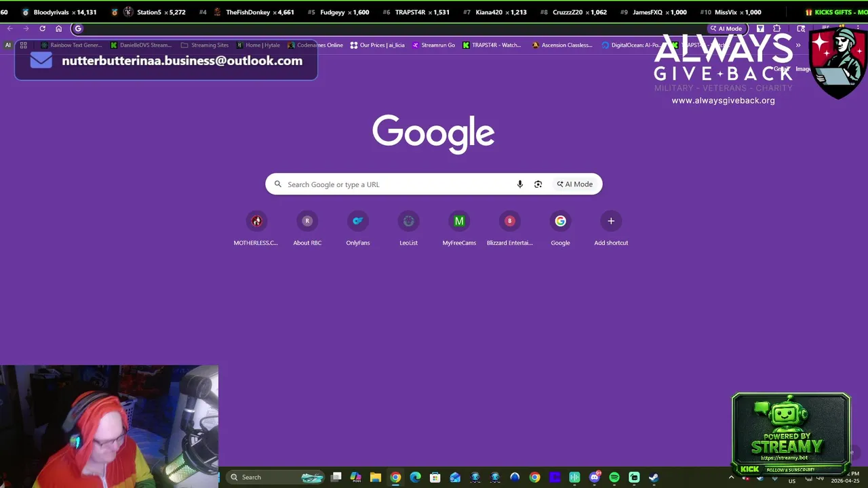868x488 pixels.
Task: Switch to the active Chrome taskbar icon
Action: pyautogui.click(x=395, y=477)
